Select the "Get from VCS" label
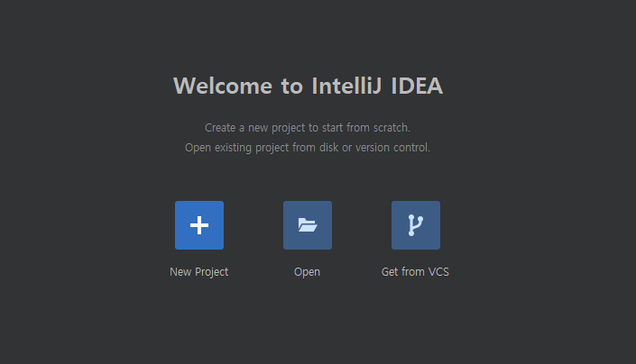This screenshot has width=636, height=364. [415, 272]
